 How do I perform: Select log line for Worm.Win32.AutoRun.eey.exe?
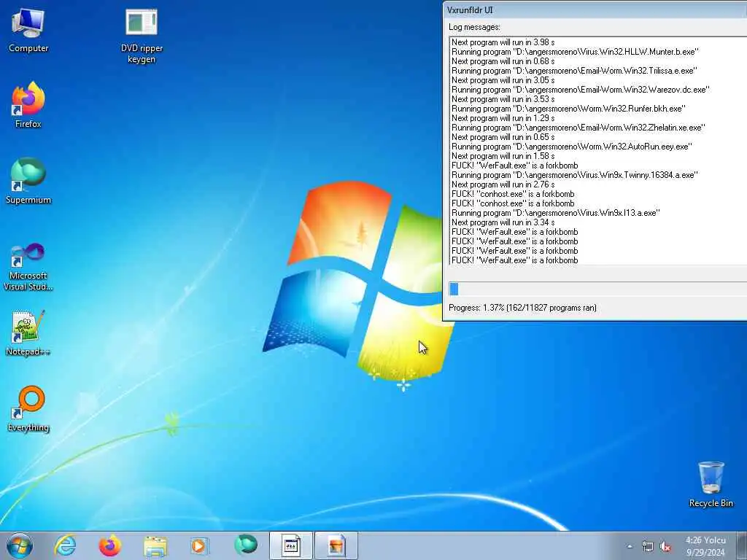pyautogui.click(x=572, y=147)
